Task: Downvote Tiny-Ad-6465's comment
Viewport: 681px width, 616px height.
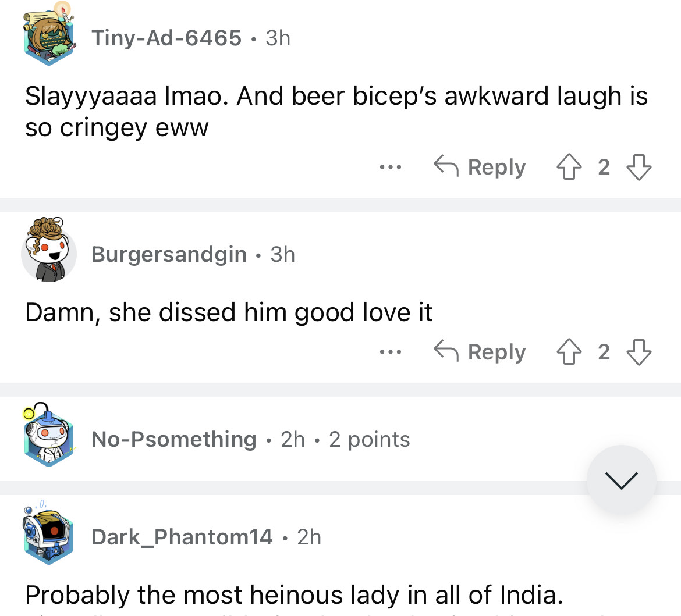Action: (x=639, y=168)
